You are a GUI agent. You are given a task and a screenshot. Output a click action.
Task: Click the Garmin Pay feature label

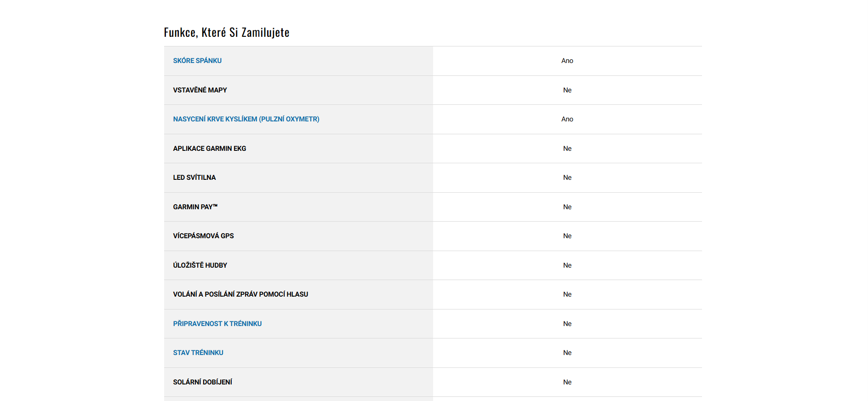195,207
